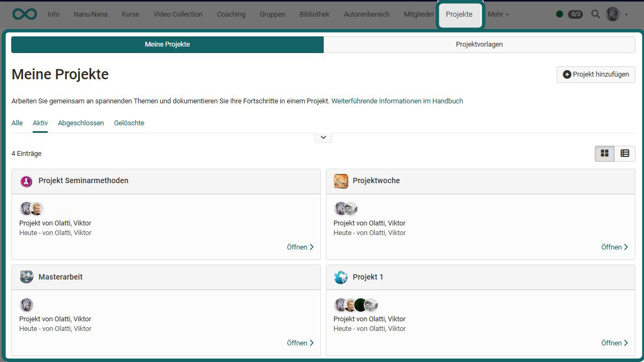Switch to grid card view

pyautogui.click(x=604, y=154)
